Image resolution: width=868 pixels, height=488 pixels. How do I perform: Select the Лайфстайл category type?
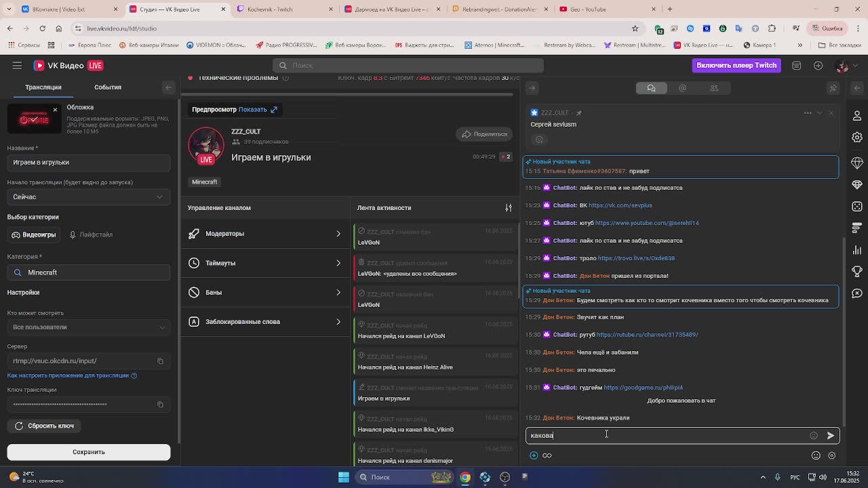(x=91, y=235)
